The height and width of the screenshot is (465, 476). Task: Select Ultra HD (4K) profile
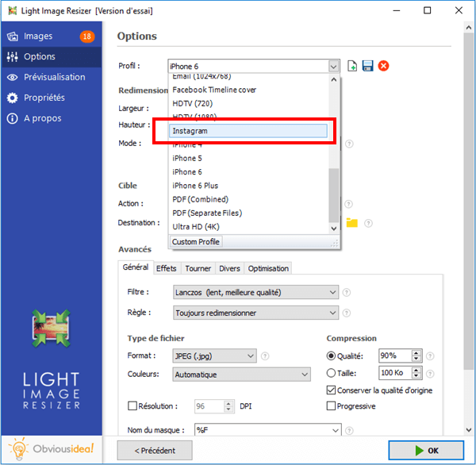[x=248, y=227]
